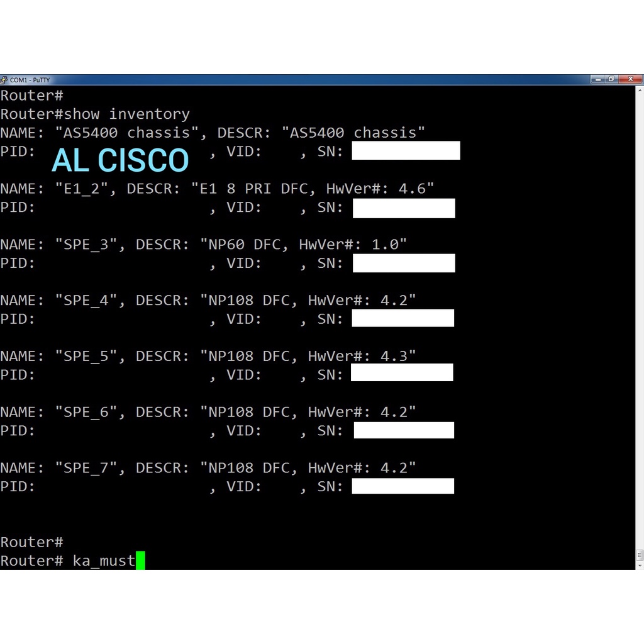Click the 'AS5400 chassis' NAME line
644x644 pixels.
[x=213, y=133]
